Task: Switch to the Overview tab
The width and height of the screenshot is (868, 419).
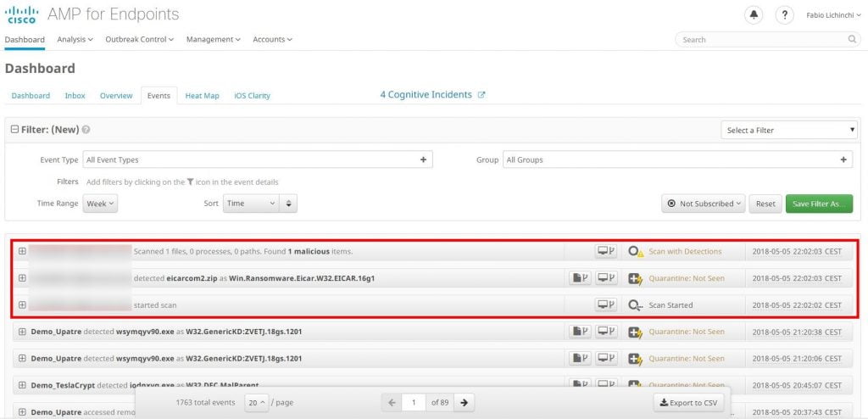Action: pyautogui.click(x=116, y=95)
